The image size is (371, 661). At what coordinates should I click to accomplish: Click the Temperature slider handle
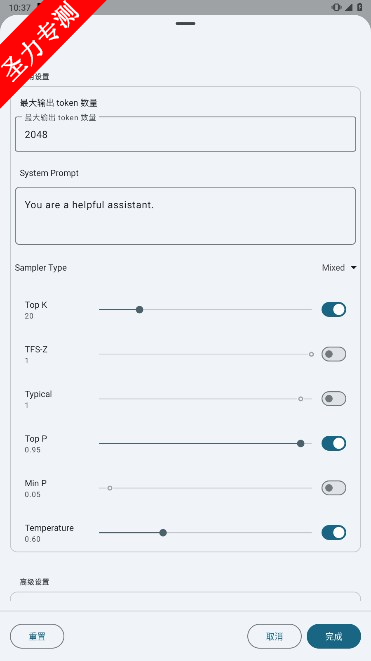click(x=163, y=533)
